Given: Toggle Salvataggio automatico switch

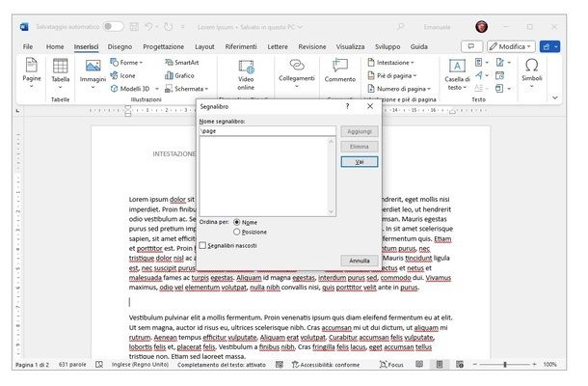Looking at the screenshot, I should click(x=114, y=27).
